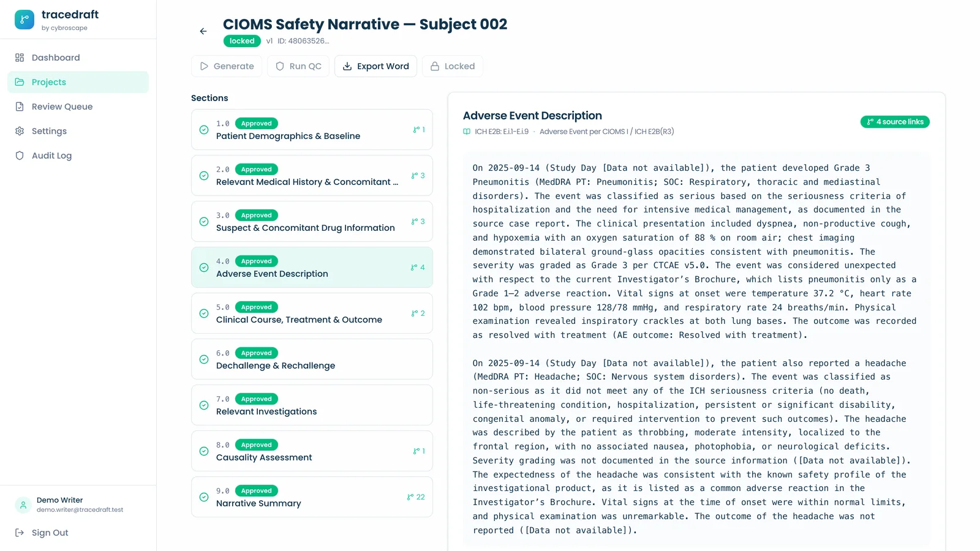Go back with the arrow icon
Viewport: 980px width, 551px height.
tap(203, 31)
